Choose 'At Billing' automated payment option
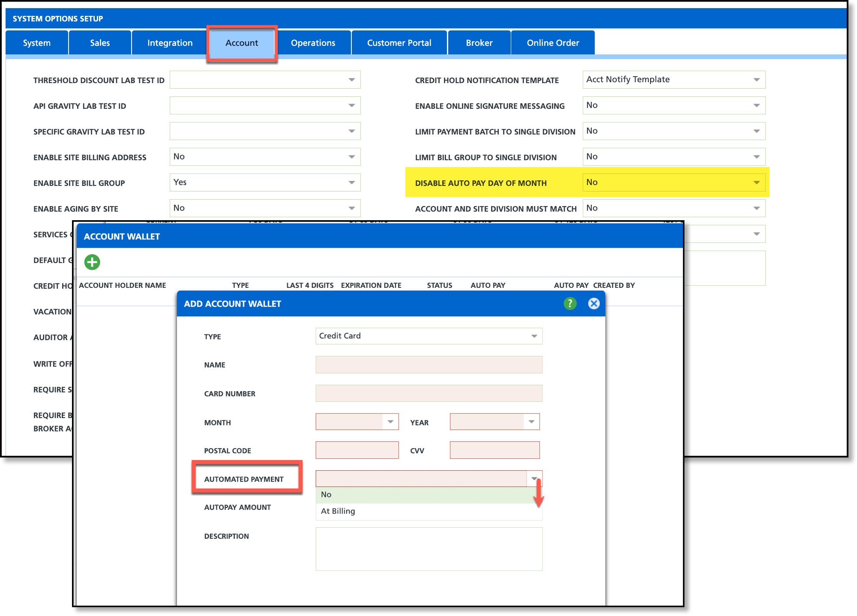 click(x=338, y=511)
